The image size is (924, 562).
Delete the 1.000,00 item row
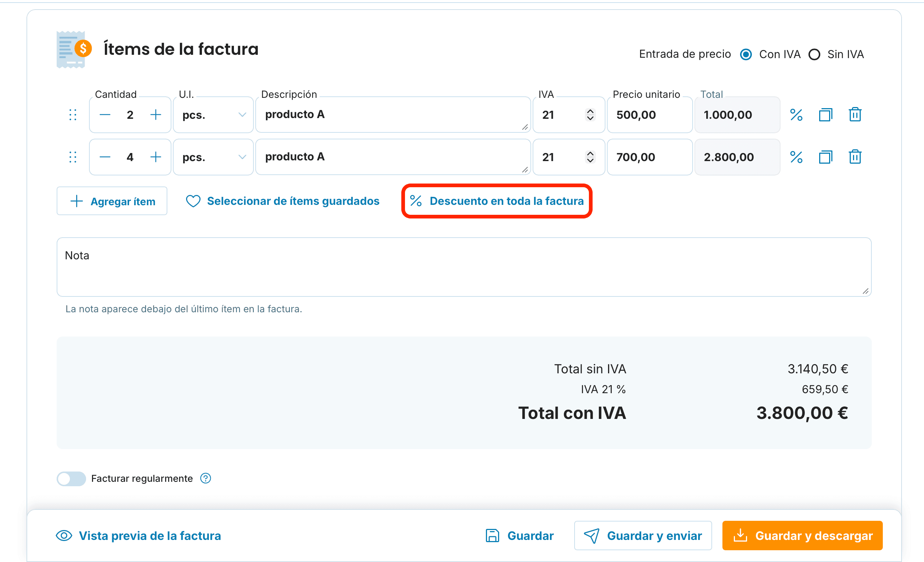(855, 115)
